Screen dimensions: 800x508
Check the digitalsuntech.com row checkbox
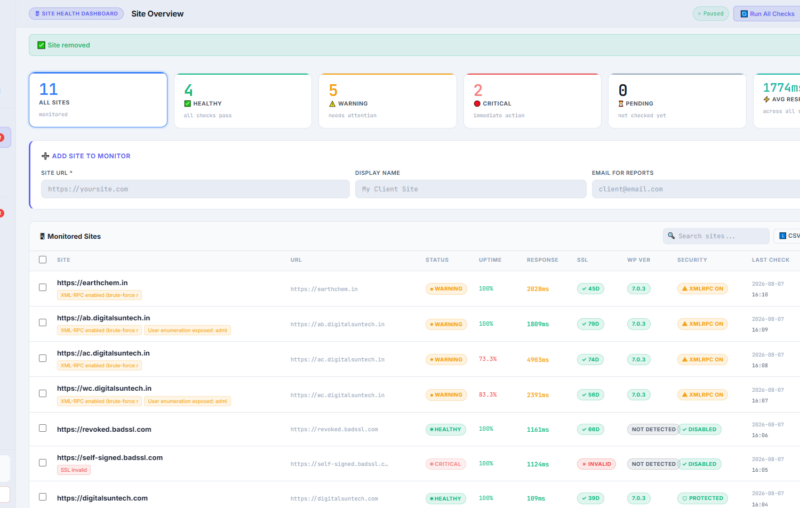(43, 497)
